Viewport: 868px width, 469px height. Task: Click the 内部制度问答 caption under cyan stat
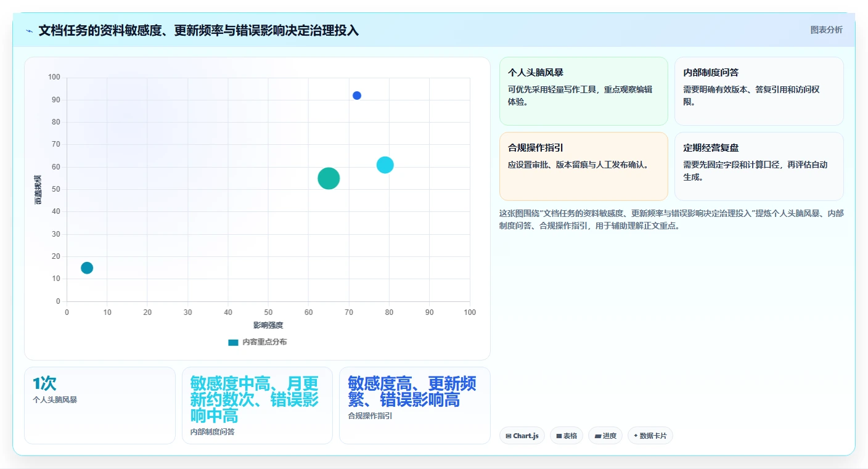coord(212,432)
